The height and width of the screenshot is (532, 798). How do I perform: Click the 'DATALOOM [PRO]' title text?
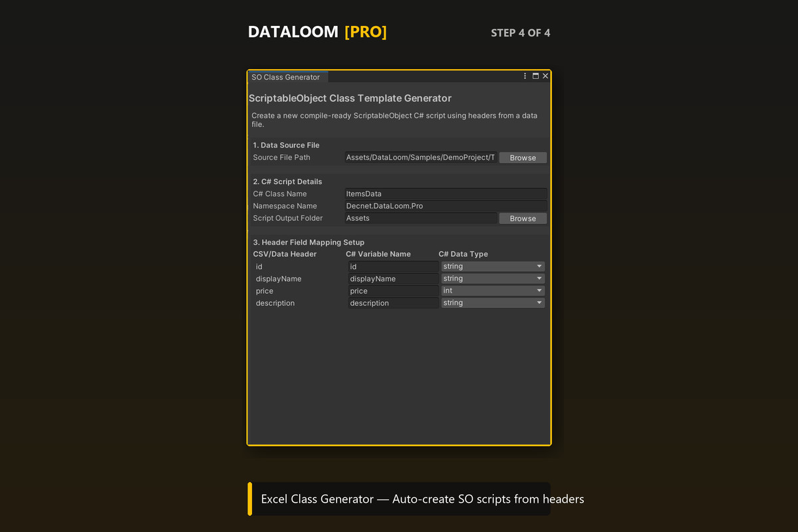pyautogui.click(x=317, y=32)
